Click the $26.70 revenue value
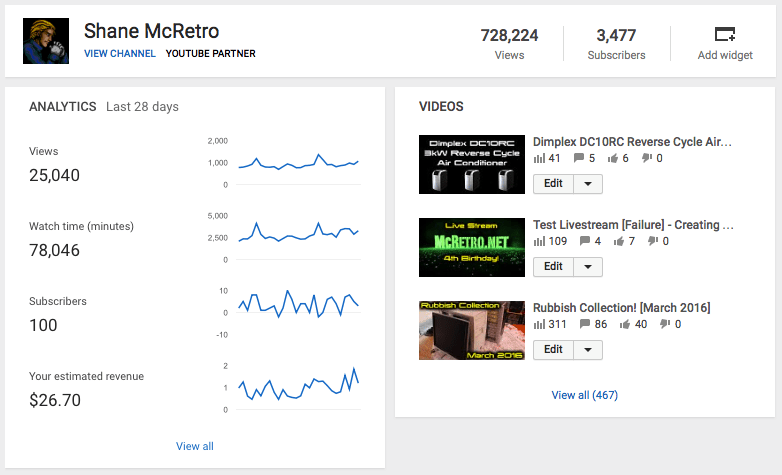The image size is (782, 475). tap(55, 400)
